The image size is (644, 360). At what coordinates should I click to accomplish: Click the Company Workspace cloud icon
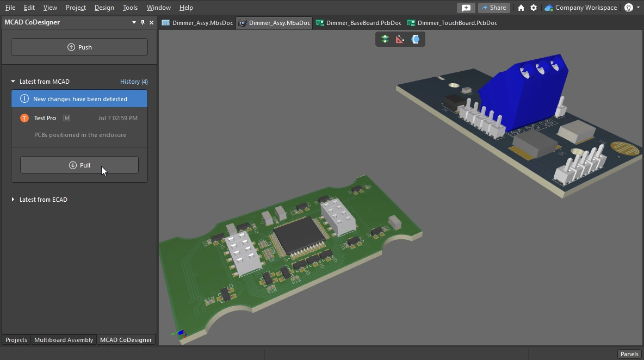coord(549,8)
